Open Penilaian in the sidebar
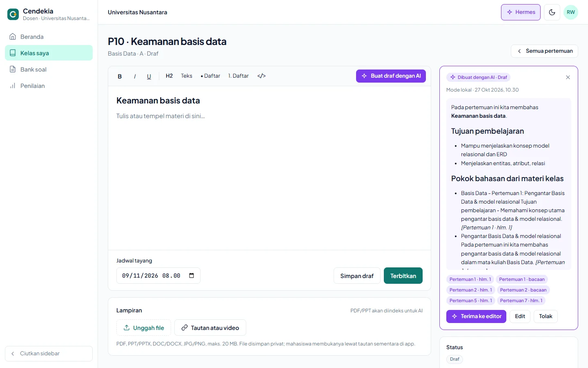588x368 pixels. pyautogui.click(x=49, y=86)
